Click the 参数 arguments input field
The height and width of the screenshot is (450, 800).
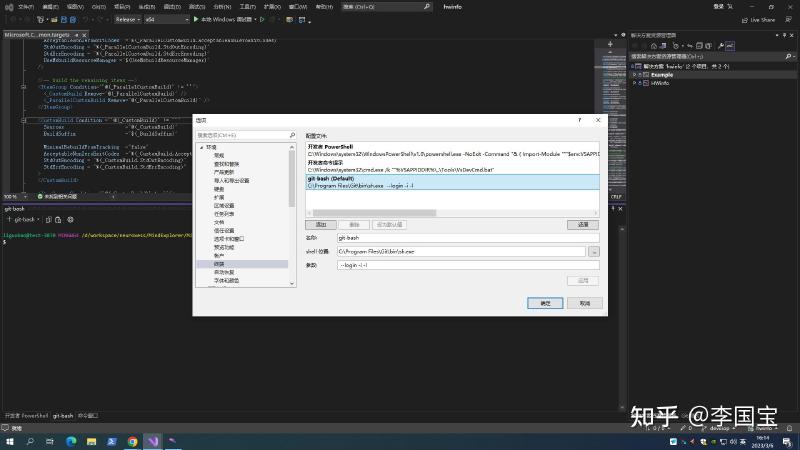(460, 265)
